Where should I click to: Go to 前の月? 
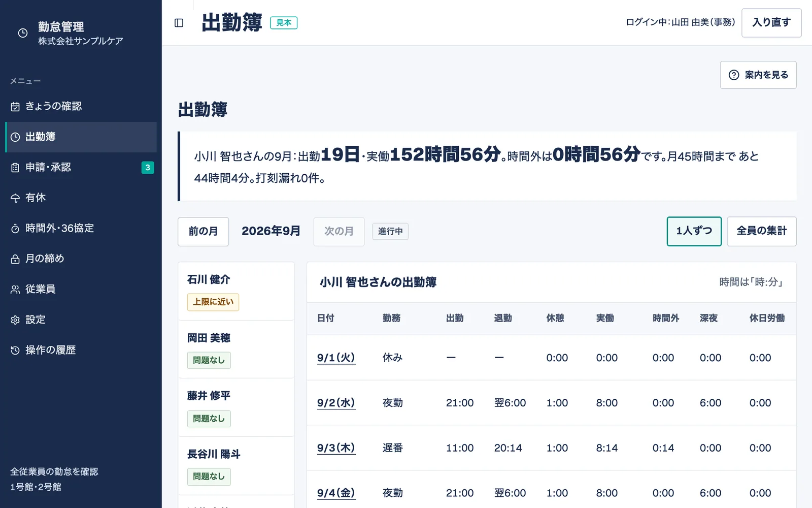[x=203, y=232]
